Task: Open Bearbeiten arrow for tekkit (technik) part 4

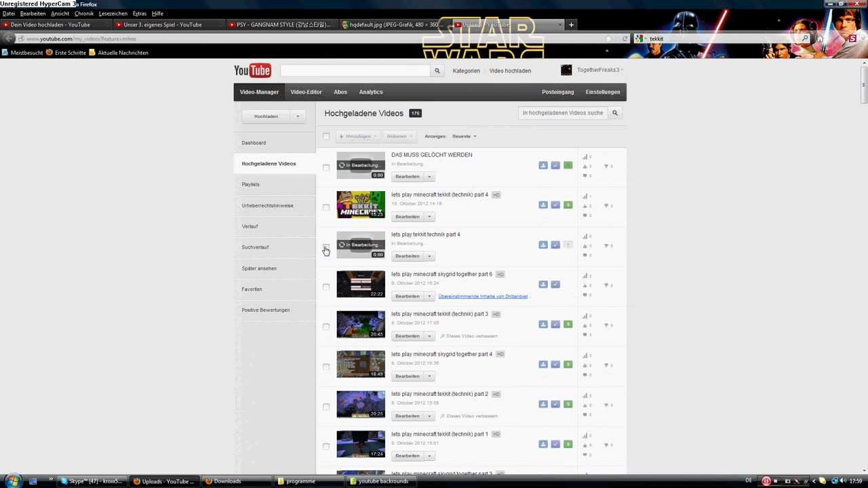Action: (x=429, y=216)
